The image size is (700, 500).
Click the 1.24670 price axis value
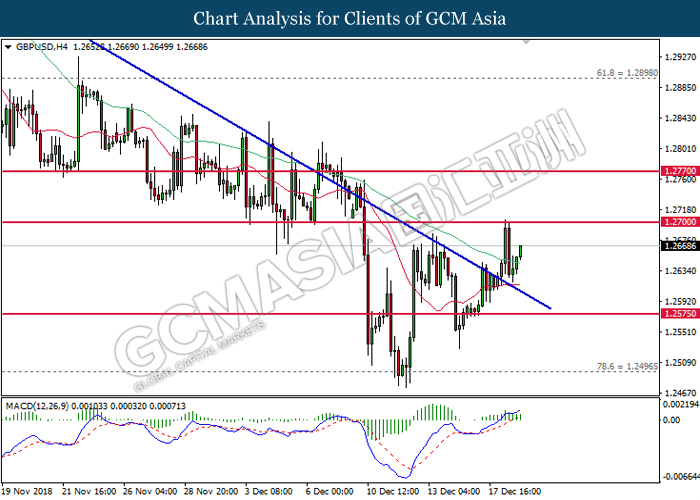pos(680,393)
